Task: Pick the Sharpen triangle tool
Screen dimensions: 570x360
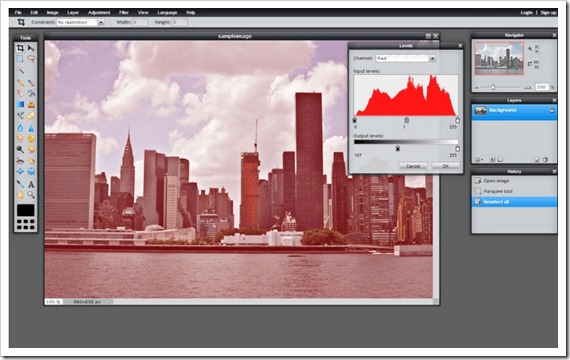Action: click(31, 128)
